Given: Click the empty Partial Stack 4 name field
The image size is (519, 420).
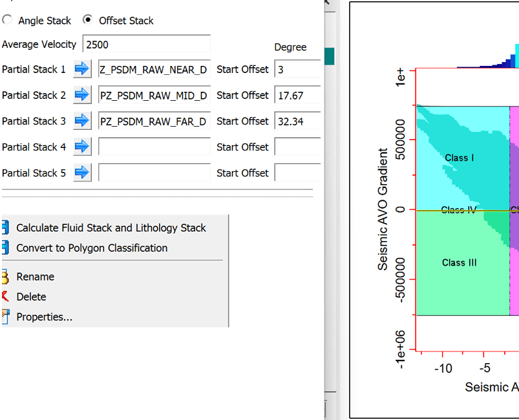Looking at the screenshot, I should pyautogui.click(x=154, y=147).
